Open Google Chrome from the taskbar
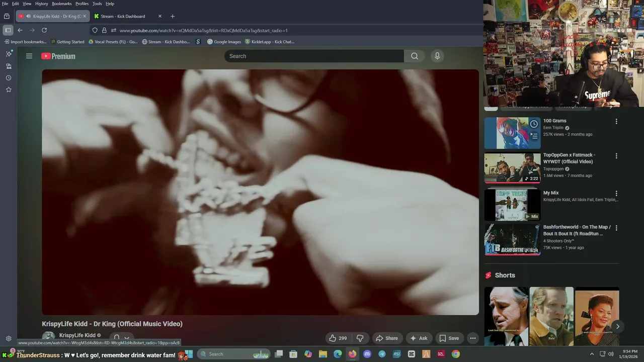644x362 pixels. point(456,354)
